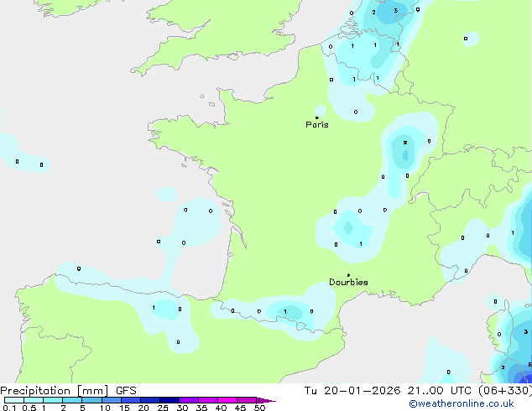The width and height of the screenshot is (532, 411).
Task: Select the 0.1–0.5 mm legend color swatch
Action: pos(14,400)
